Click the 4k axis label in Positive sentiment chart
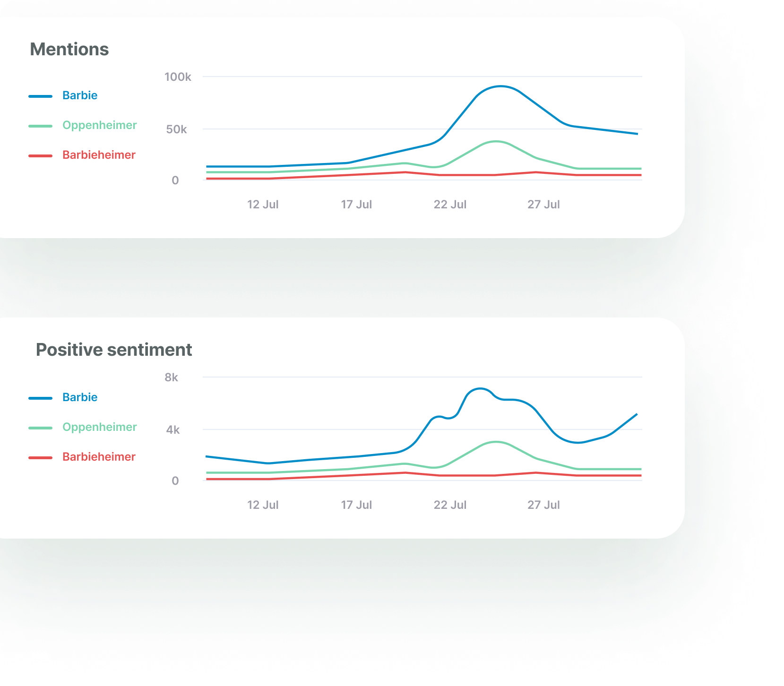784x686 pixels. pos(173,430)
